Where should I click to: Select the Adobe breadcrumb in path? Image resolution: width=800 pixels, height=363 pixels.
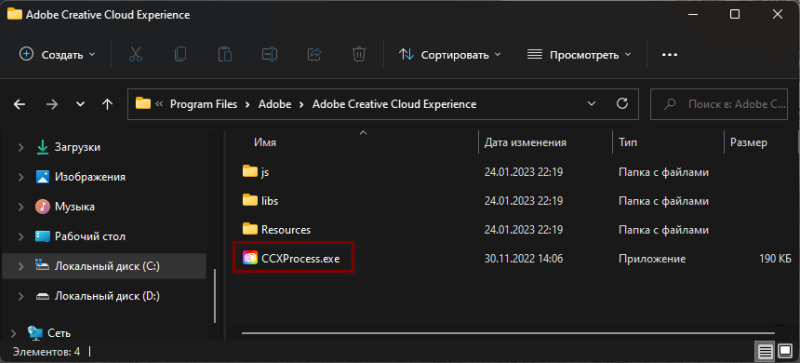(x=274, y=104)
